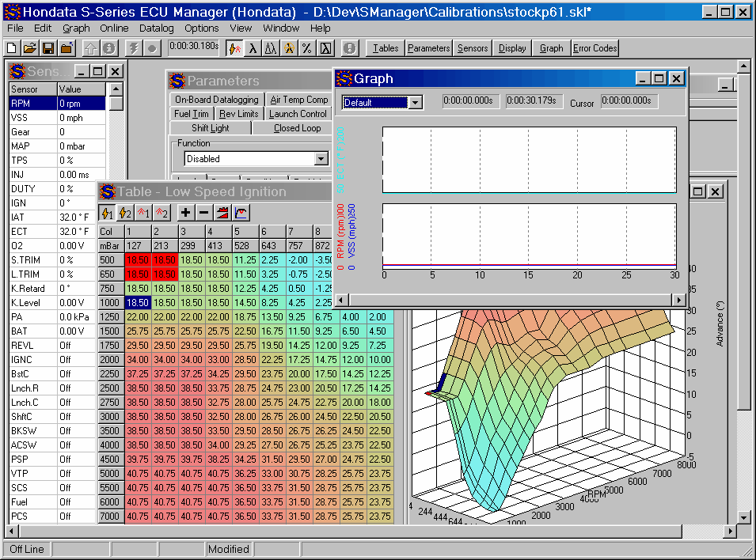The width and height of the screenshot is (756, 560).
Task: Open the Datalog menu
Action: 156,28
